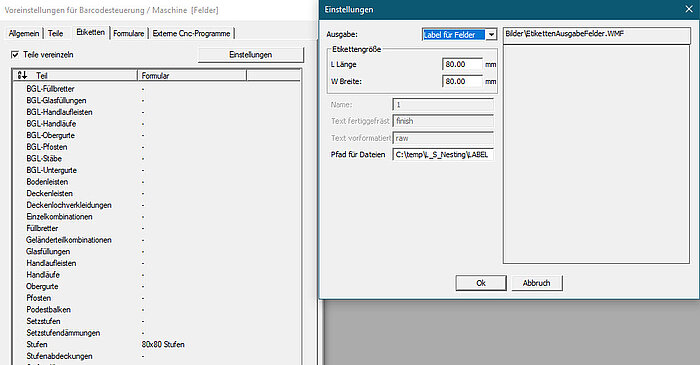Click the Einstellungen button
This screenshot has width=700, height=365.
[x=250, y=54]
